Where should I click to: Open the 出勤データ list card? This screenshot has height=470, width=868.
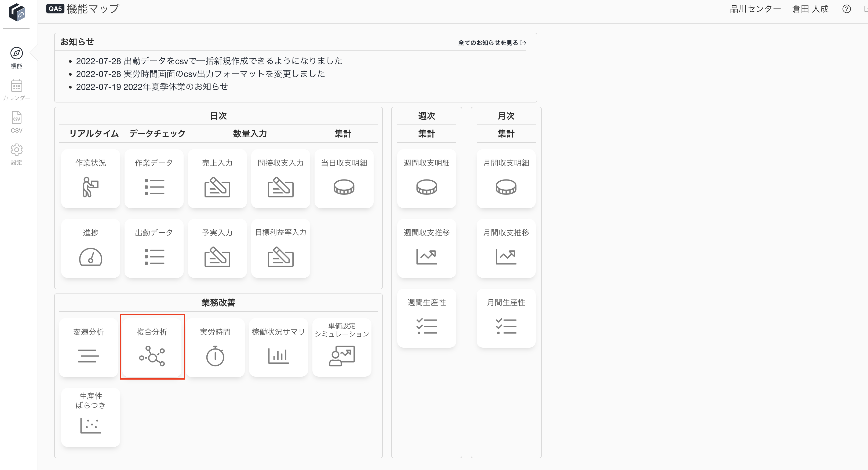[154, 248]
